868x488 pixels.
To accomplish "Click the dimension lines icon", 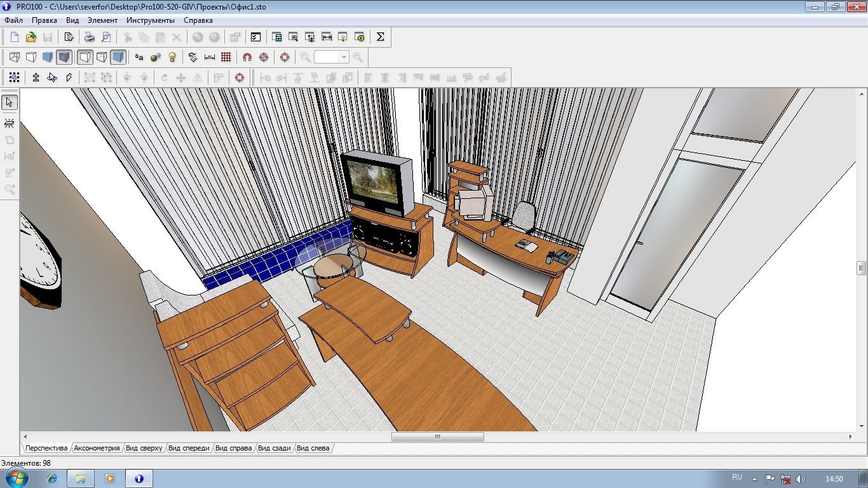I will 210,57.
